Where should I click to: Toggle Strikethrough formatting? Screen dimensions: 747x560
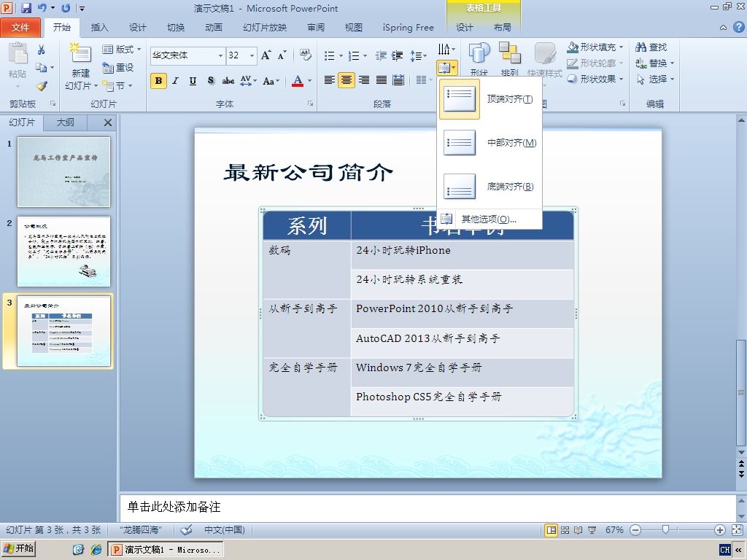point(228,80)
